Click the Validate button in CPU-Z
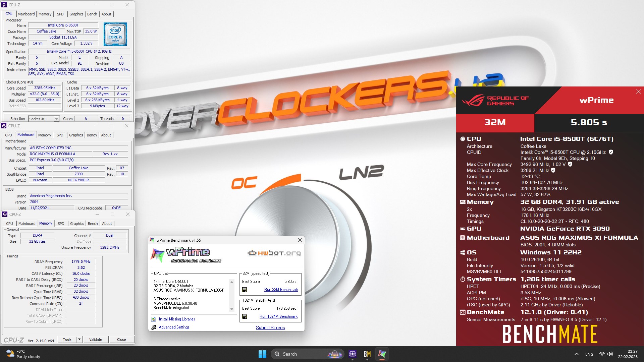This screenshot has height=362, width=644. [x=96, y=340]
